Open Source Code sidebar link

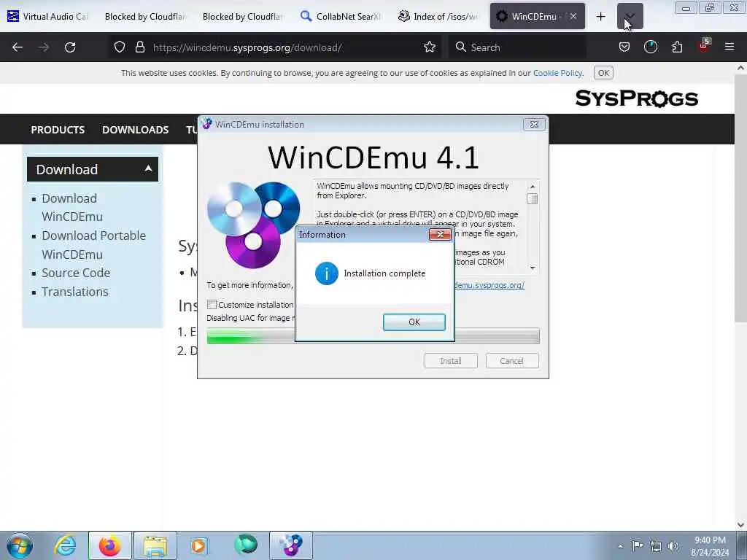[76, 273]
